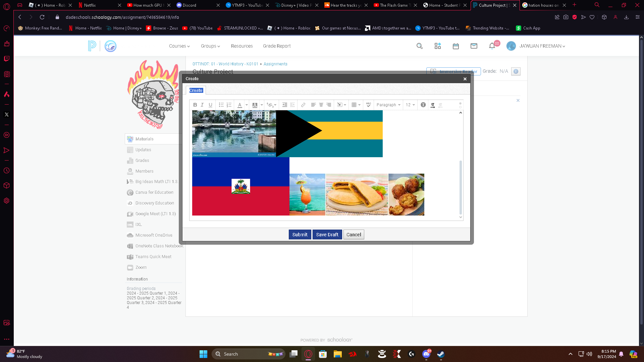The width and height of the screenshot is (644, 362).
Task: Open the Schoology messages envelope icon
Action: click(474, 46)
